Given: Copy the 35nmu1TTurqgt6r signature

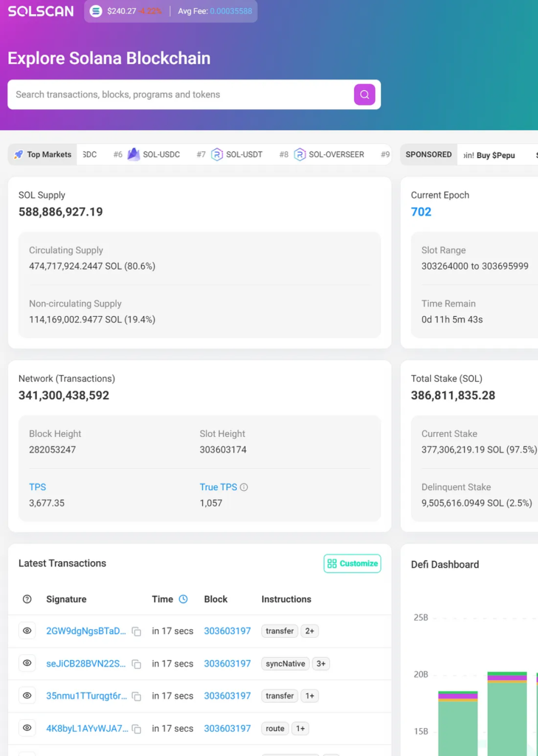Looking at the screenshot, I should [x=136, y=696].
